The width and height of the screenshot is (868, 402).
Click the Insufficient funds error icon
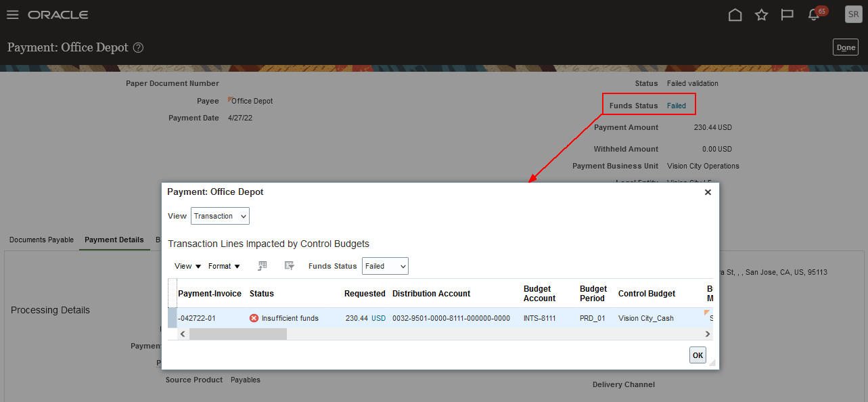[x=254, y=318]
